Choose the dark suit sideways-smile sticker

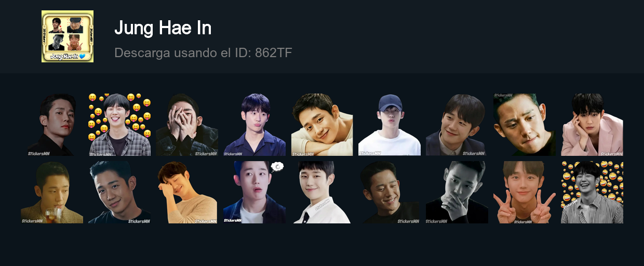[x=457, y=125]
